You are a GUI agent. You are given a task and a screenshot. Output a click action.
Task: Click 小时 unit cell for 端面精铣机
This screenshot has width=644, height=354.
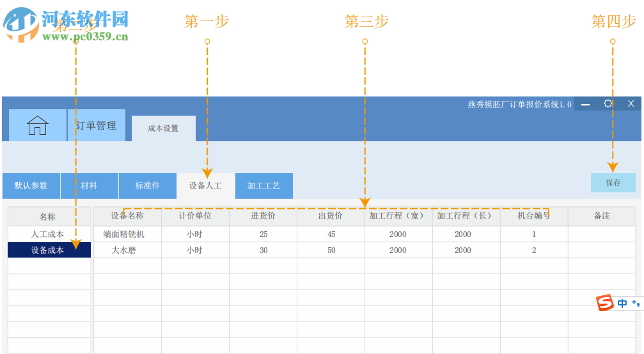tap(195, 235)
